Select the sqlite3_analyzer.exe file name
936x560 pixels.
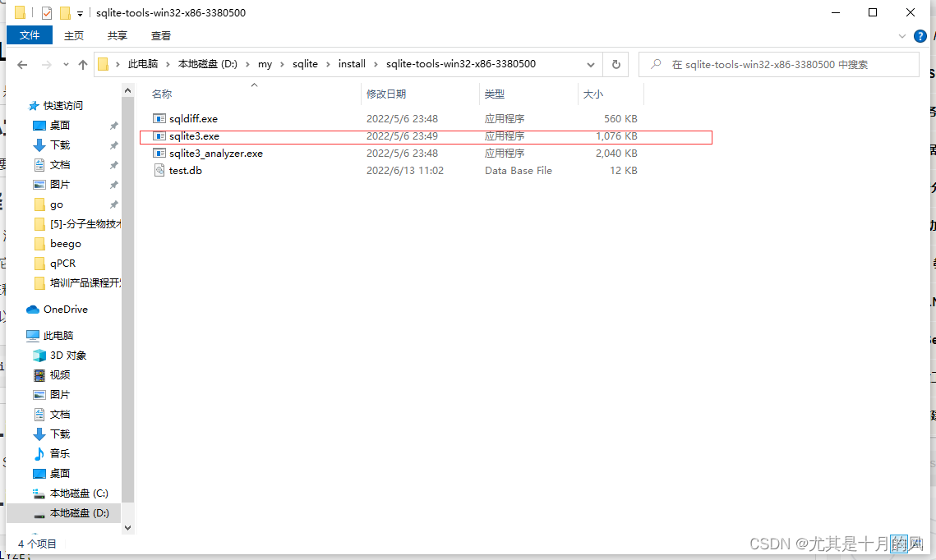216,154
